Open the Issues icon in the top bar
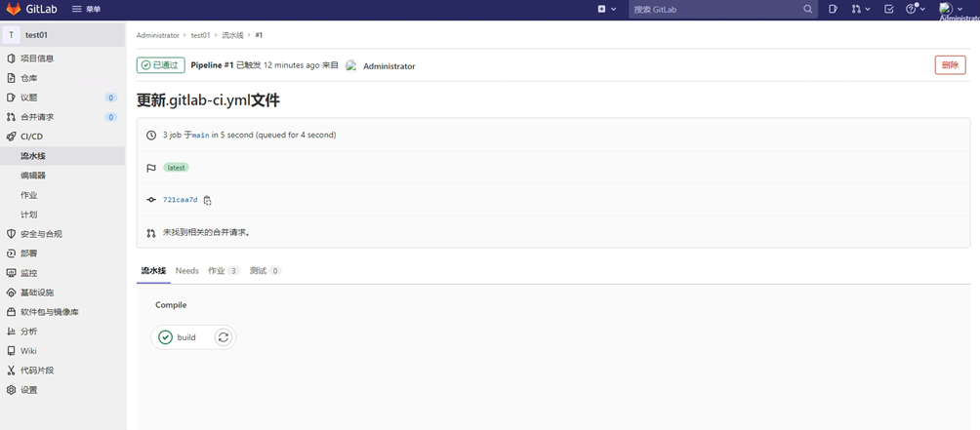This screenshot has height=430, width=980. (833, 9)
